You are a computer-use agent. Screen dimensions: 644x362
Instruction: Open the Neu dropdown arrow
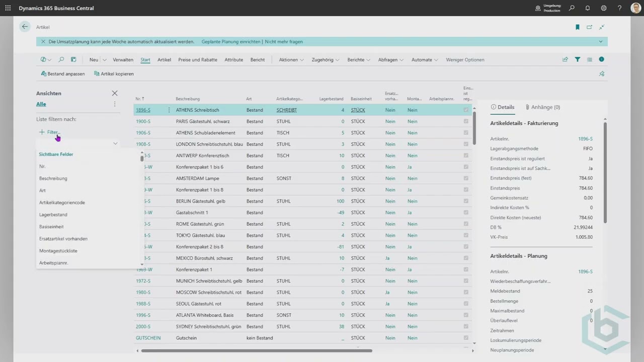point(105,60)
